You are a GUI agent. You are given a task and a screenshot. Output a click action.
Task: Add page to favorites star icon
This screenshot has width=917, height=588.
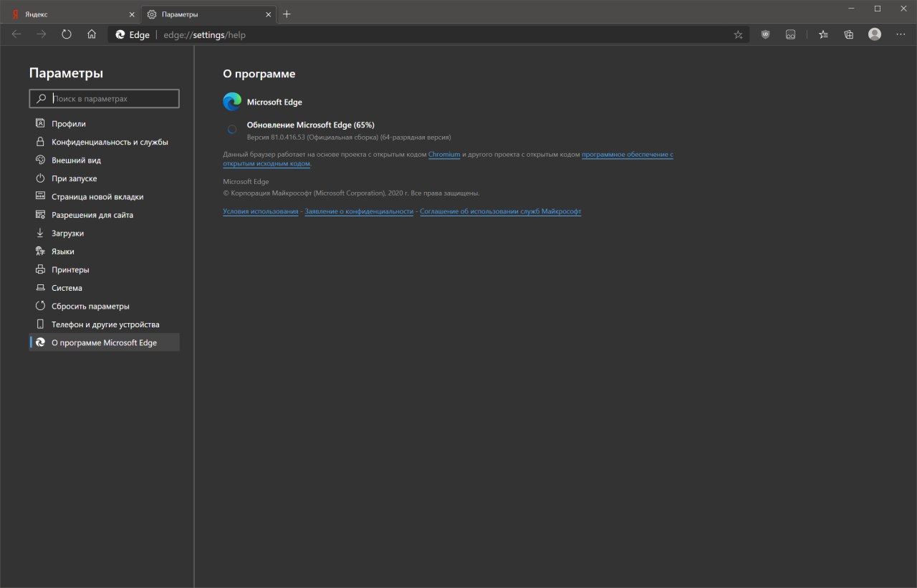tap(738, 34)
